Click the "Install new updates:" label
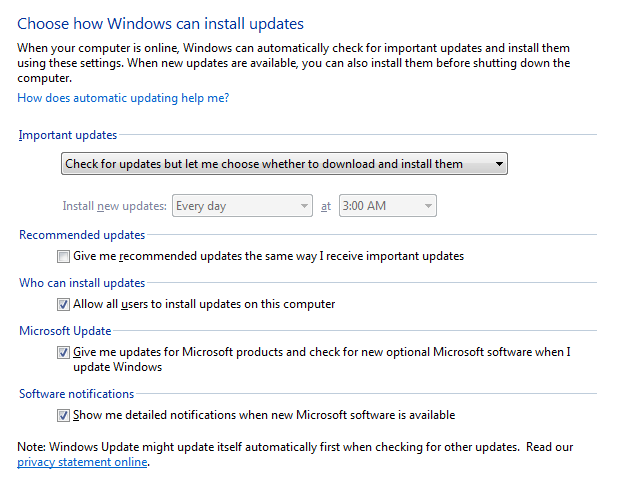Image resolution: width=627 pixels, height=493 pixels. tap(114, 206)
